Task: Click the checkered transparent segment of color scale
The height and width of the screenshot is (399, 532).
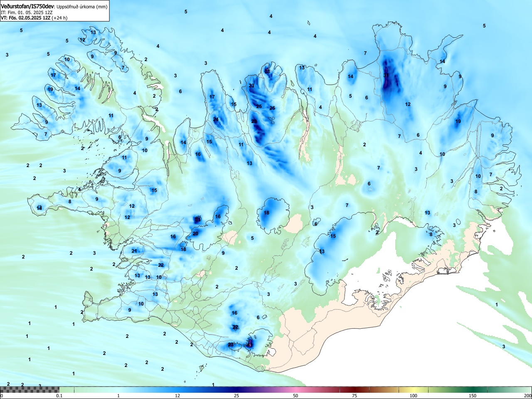Action: click(x=30, y=389)
